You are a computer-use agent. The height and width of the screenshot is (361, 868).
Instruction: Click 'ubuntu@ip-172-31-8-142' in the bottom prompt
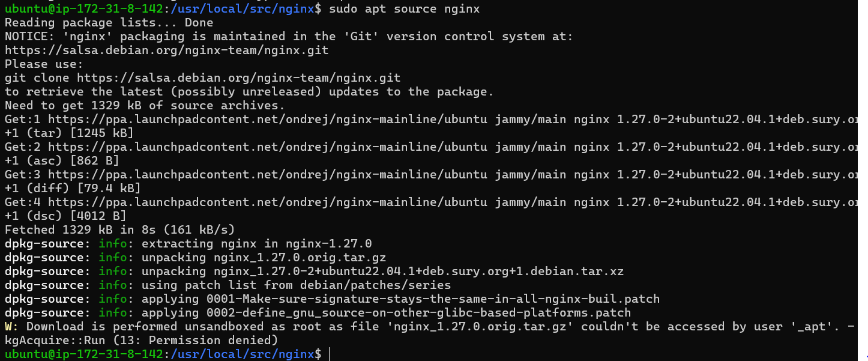pyautogui.click(x=83, y=354)
